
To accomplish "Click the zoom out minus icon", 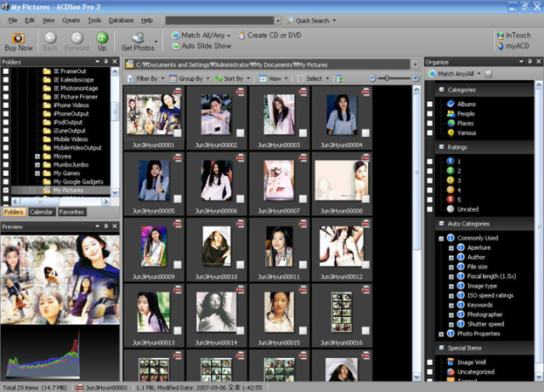I will [372, 78].
